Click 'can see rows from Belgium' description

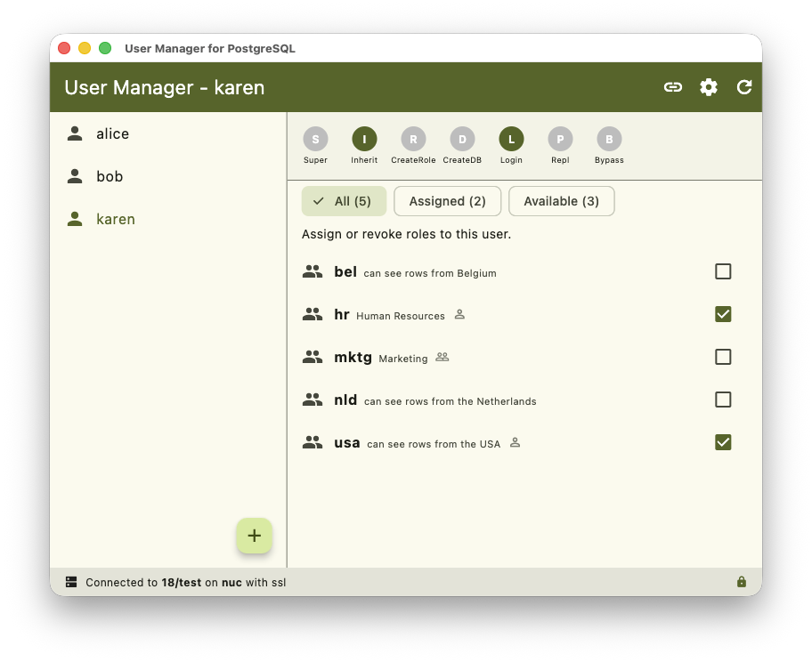430,273
